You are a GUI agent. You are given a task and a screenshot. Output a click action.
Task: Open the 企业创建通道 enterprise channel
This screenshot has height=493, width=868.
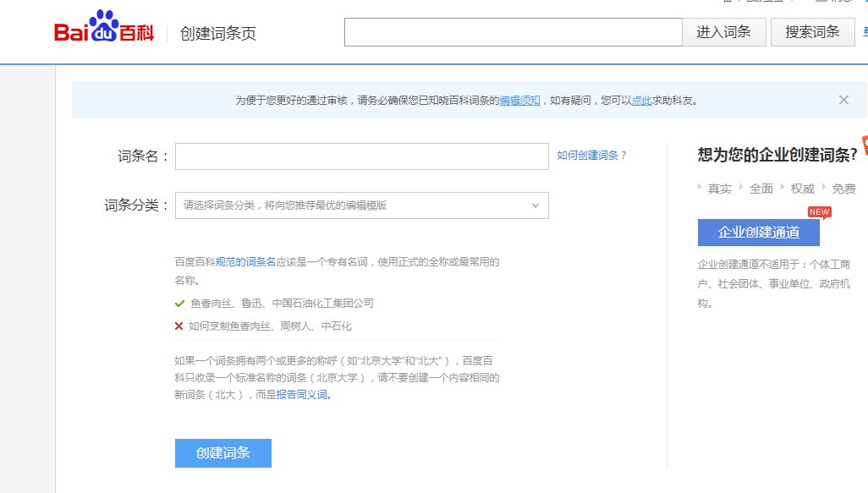(759, 232)
